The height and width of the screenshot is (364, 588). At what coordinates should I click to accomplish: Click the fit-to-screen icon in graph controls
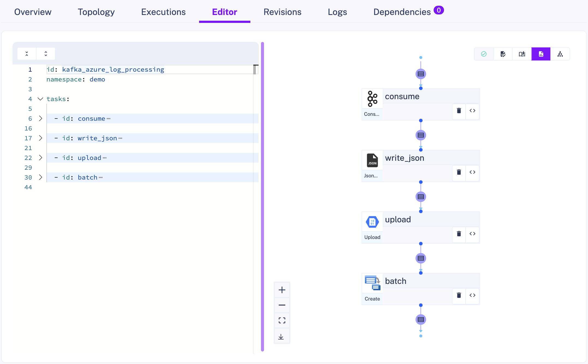click(282, 321)
